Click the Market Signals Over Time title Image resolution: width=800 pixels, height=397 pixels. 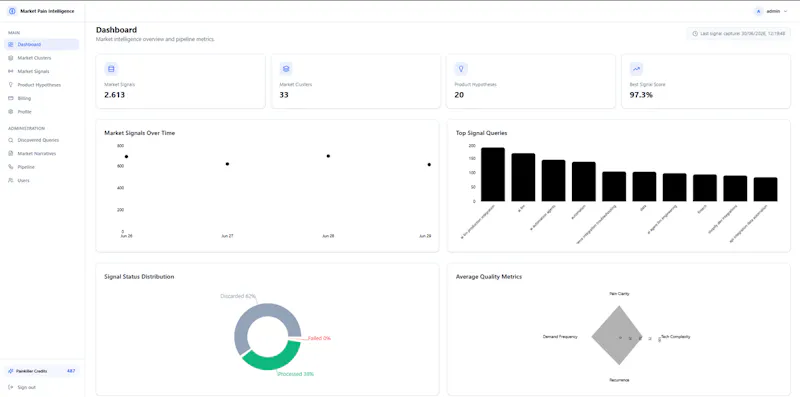coord(139,133)
